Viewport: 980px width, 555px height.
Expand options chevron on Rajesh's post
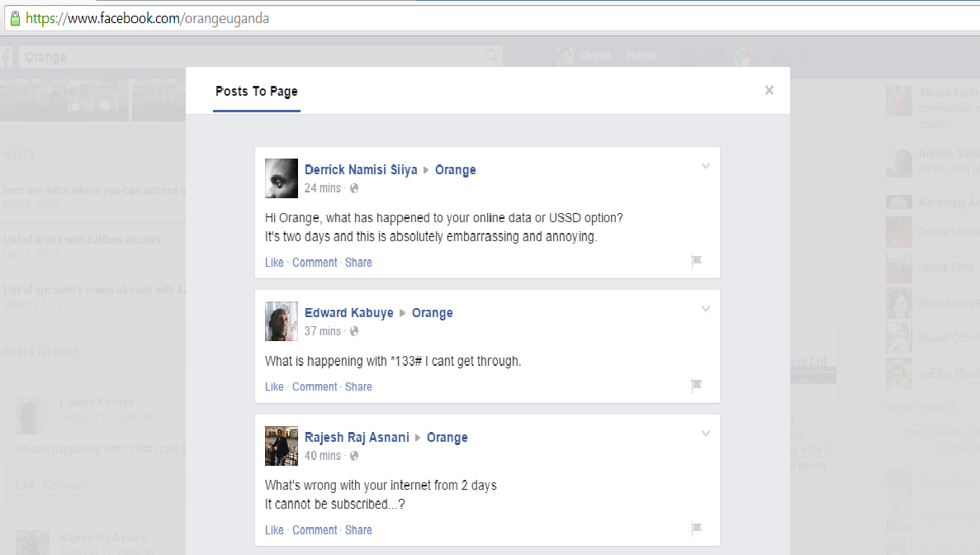[706, 433]
